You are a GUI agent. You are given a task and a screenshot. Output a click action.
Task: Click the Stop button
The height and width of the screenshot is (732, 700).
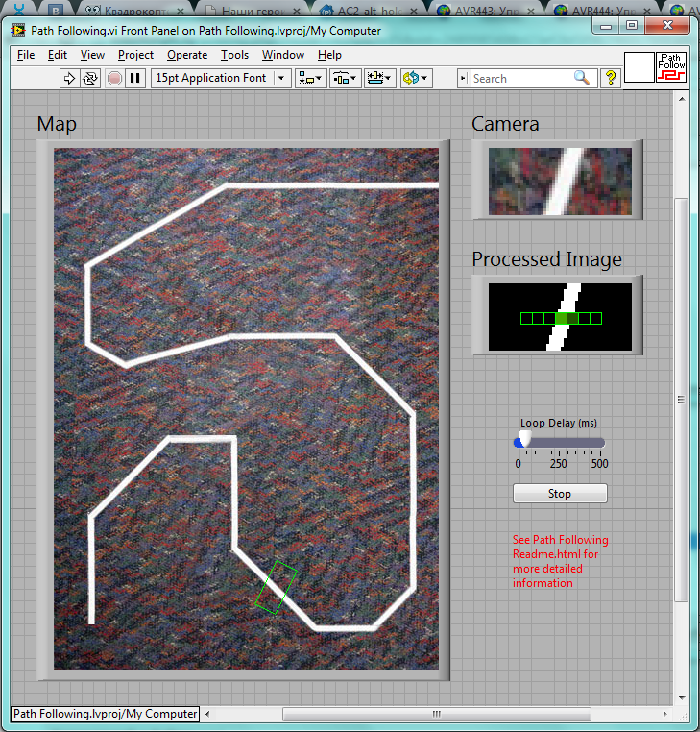560,494
